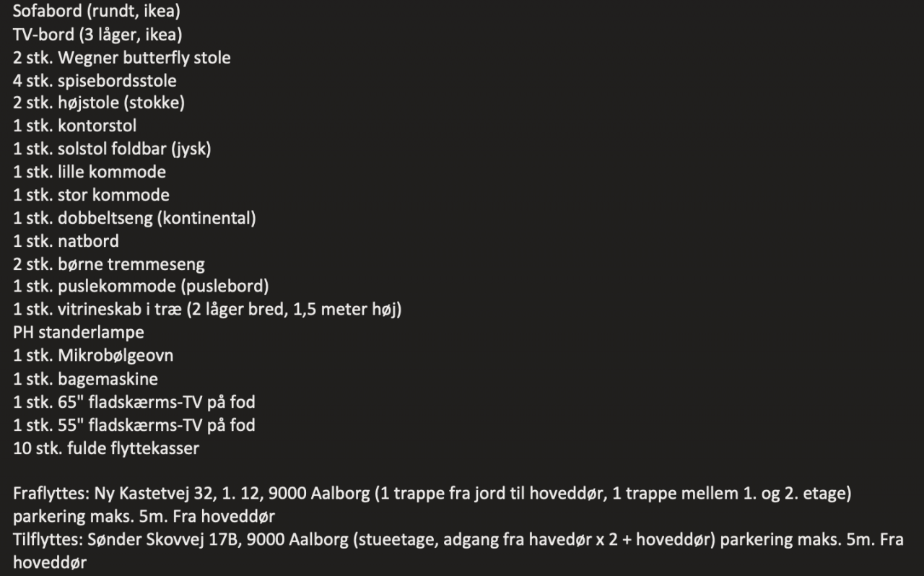Click the line 'Sofabord (rundt, ikea)'
Image resolution: width=924 pixels, height=576 pixels.
tap(97, 12)
